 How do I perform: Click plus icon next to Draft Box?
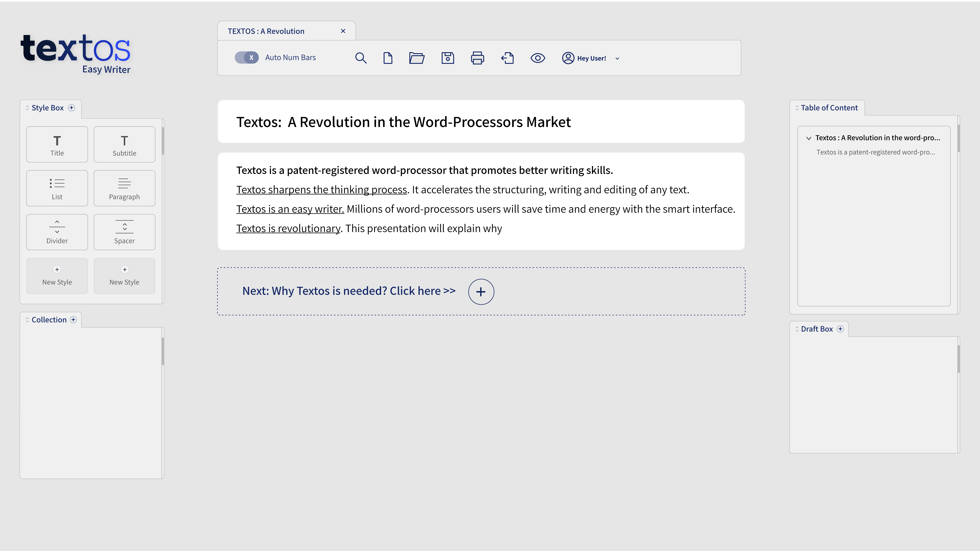coord(840,329)
